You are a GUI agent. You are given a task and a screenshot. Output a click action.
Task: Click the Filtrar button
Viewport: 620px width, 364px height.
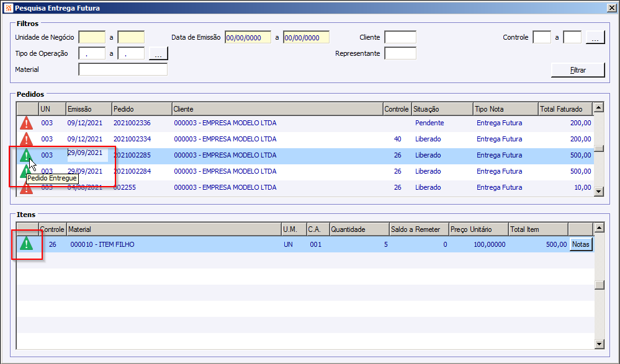coord(578,70)
